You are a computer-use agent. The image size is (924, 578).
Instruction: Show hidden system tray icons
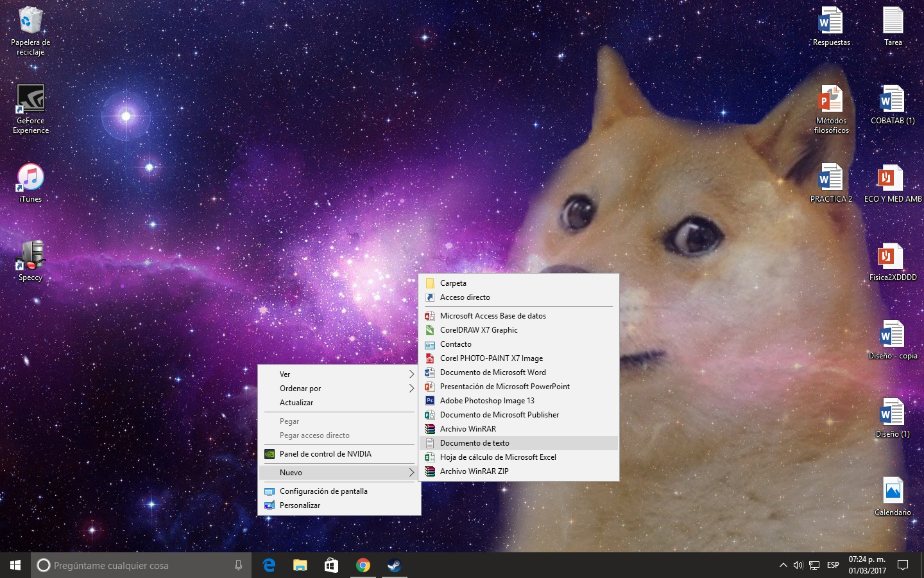tap(783, 565)
